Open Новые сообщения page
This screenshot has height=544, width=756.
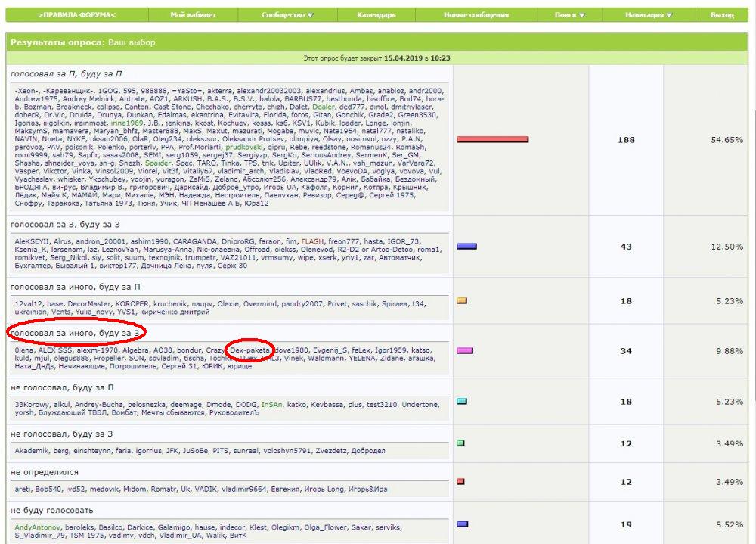[476, 15]
